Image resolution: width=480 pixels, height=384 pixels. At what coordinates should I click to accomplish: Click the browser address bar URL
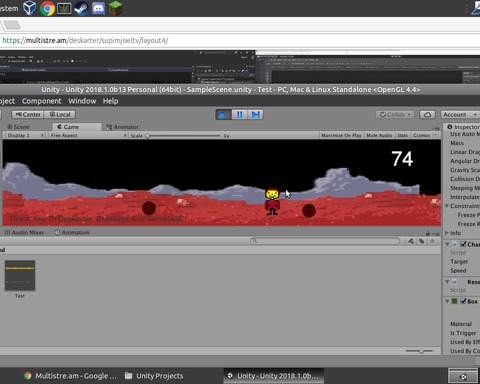85,41
